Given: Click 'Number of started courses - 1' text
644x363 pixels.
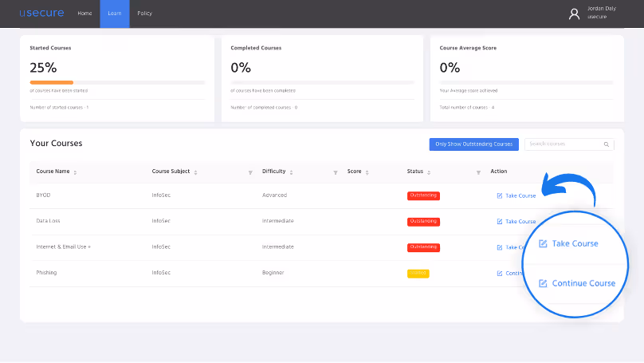Looking at the screenshot, I should coord(59,108).
